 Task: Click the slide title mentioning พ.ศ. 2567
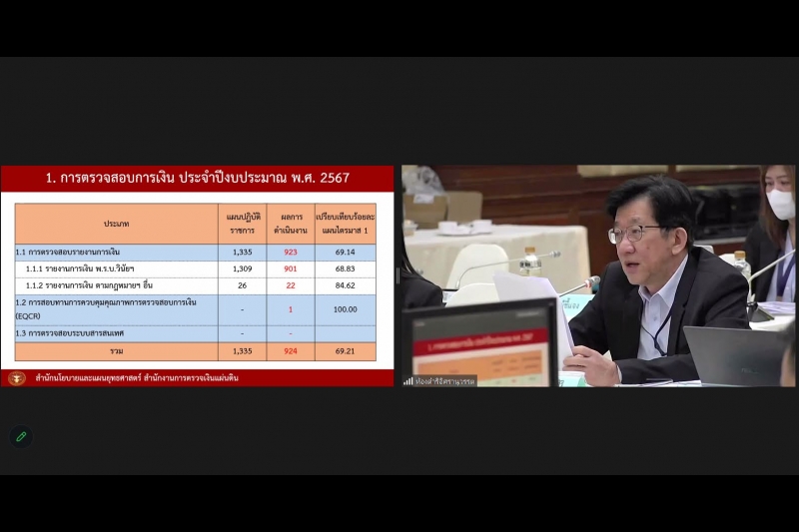(198, 178)
